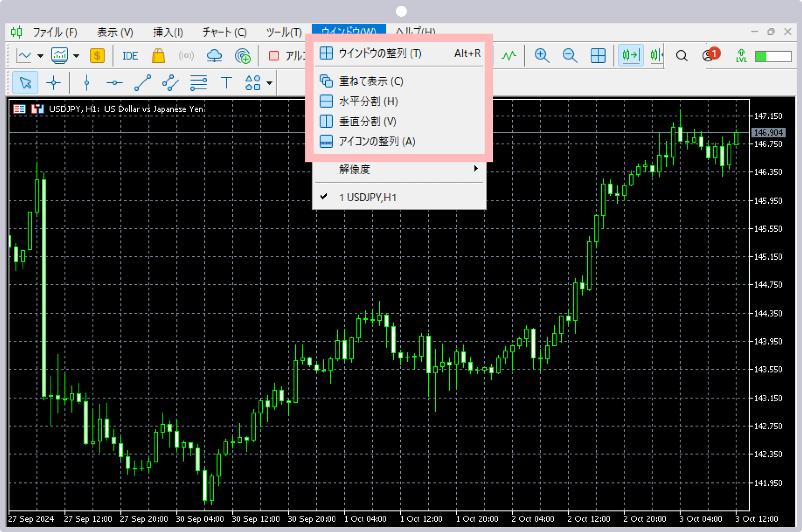The width and height of the screenshot is (802, 532).
Task: Select checked 1 USDJPY,H1 window entry
Action: coord(368,198)
